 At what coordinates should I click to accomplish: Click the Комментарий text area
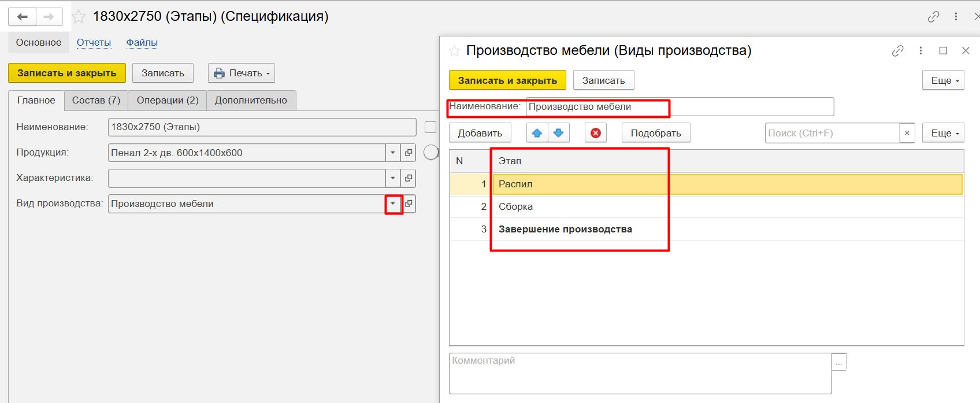640,374
